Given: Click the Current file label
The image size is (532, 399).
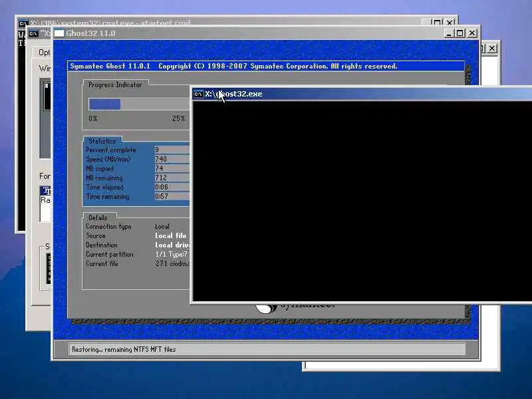Looking at the screenshot, I should 102,263.
